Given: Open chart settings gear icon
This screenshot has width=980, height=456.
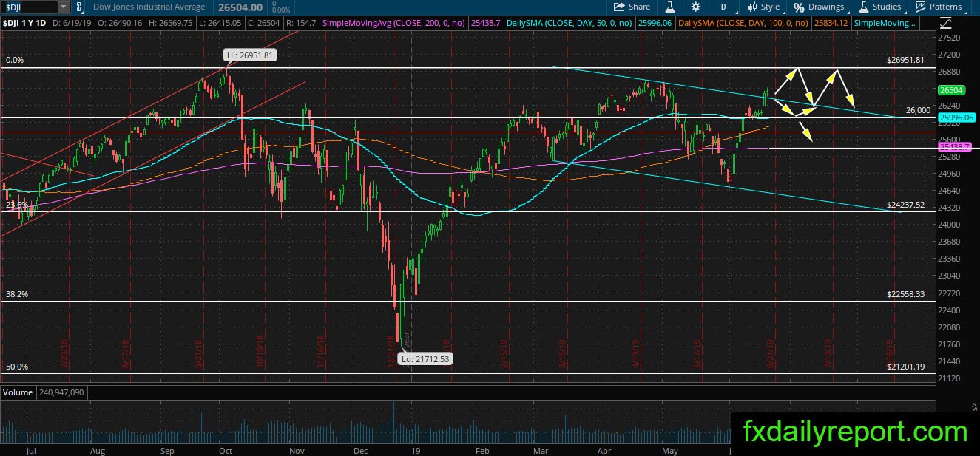Looking at the screenshot, I should [x=696, y=7].
